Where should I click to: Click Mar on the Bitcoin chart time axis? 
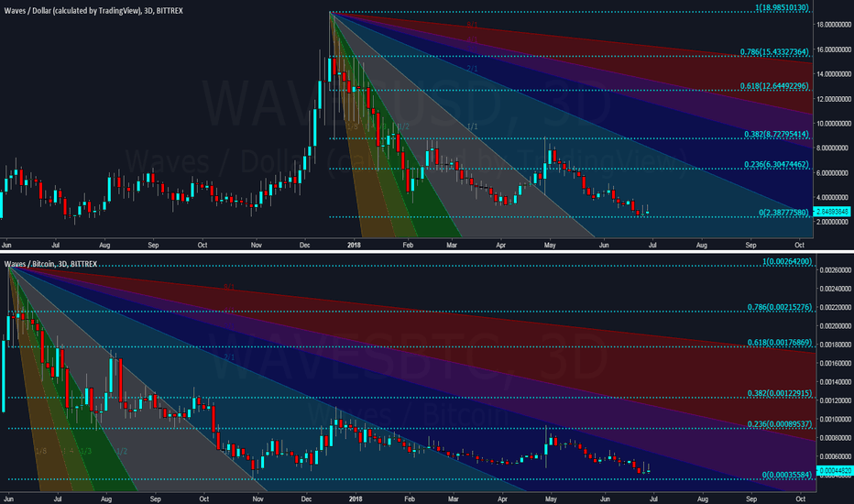click(454, 499)
